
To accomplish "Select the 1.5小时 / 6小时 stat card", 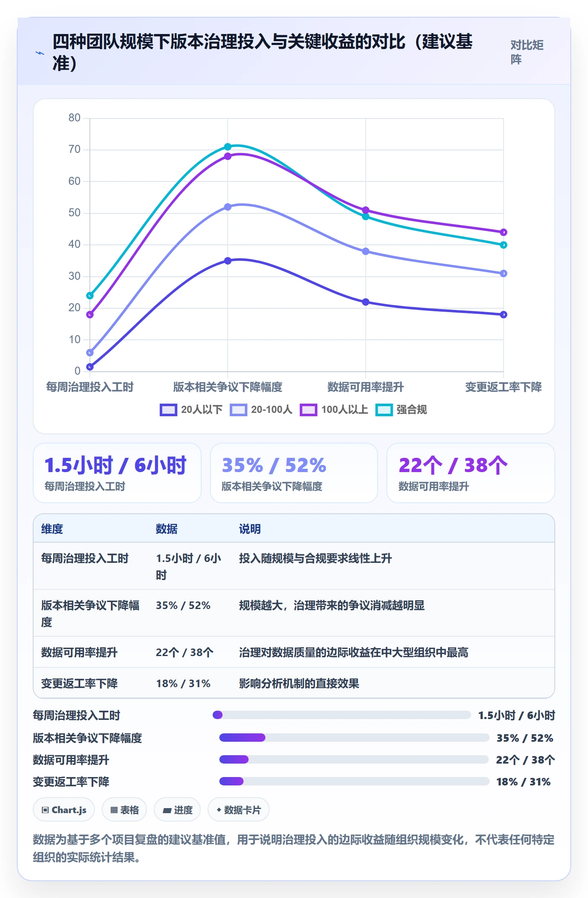I will pyautogui.click(x=117, y=473).
